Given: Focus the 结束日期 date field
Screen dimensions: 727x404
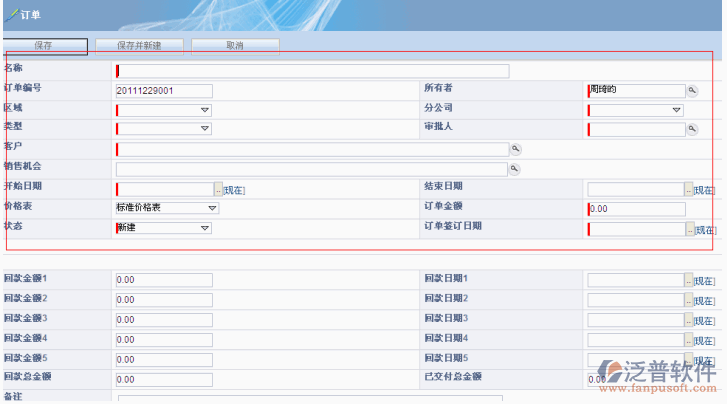Looking at the screenshot, I should coord(636,189).
